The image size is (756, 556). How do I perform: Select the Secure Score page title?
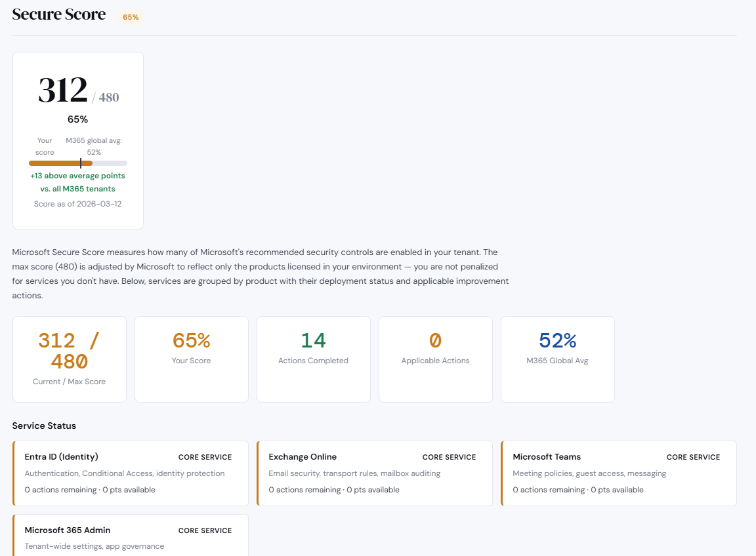pyautogui.click(x=58, y=14)
